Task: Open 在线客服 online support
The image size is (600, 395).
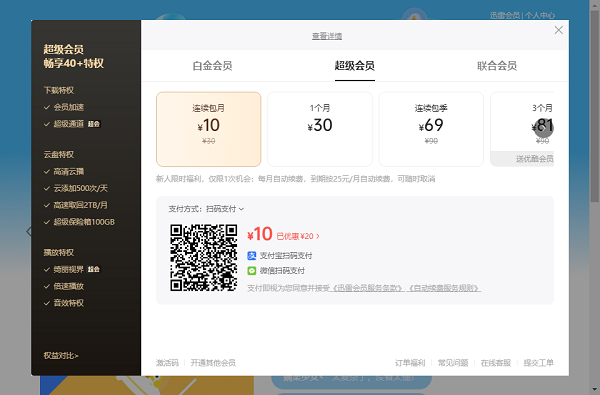Action: pyautogui.click(x=496, y=363)
